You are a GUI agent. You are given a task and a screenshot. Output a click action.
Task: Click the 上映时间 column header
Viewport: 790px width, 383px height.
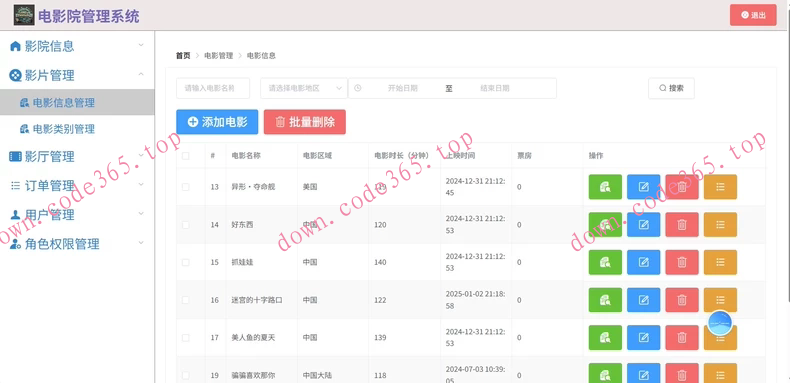[460, 156]
